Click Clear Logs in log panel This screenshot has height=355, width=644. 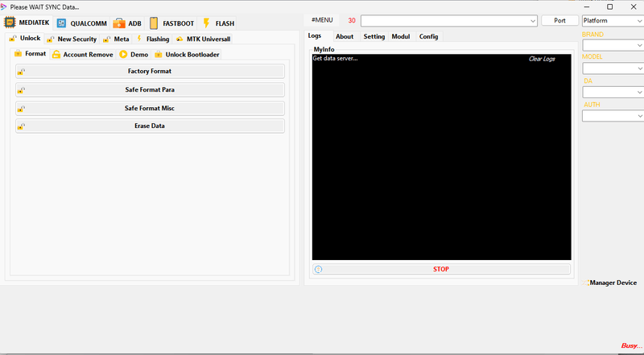coord(541,59)
